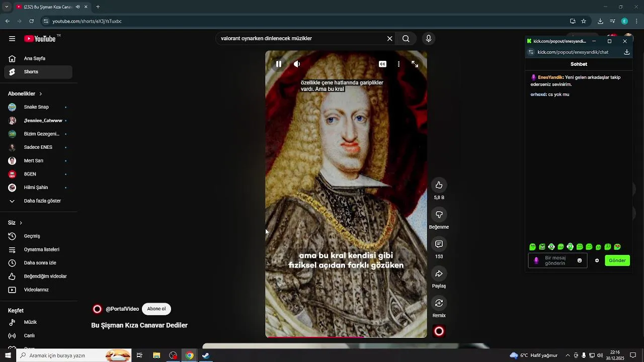The height and width of the screenshot is (362, 644).
Task: Click the Kick chat message input
Action: [x=557, y=260]
